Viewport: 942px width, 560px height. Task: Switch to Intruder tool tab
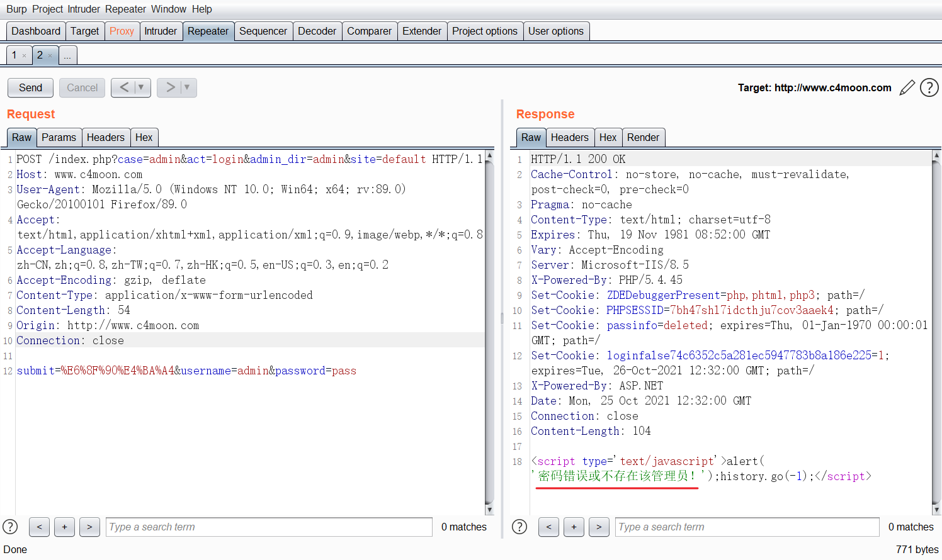161,31
